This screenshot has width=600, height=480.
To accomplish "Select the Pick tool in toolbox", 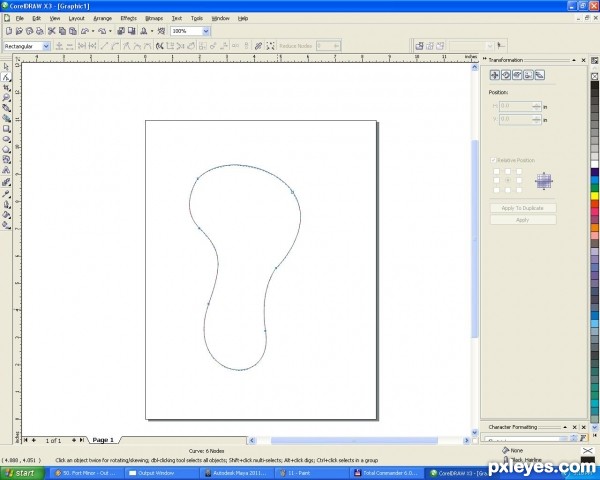I will [x=6, y=67].
